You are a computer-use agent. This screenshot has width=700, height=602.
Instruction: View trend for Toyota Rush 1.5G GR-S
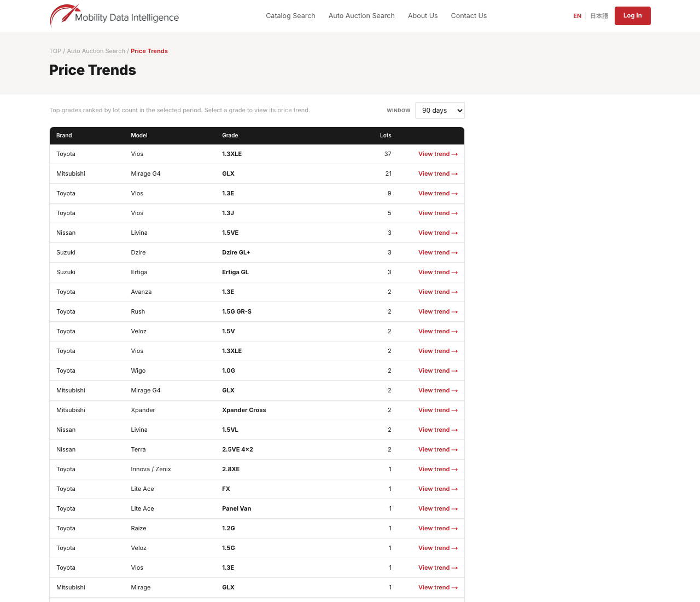coord(438,312)
